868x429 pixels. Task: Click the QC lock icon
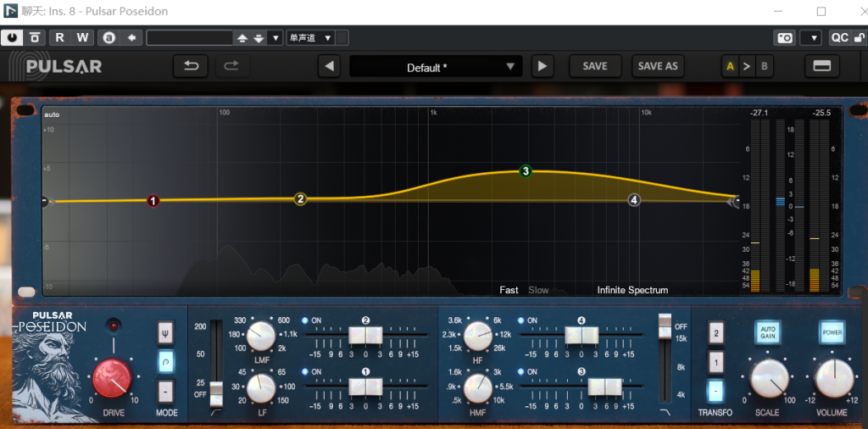pos(860,37)
